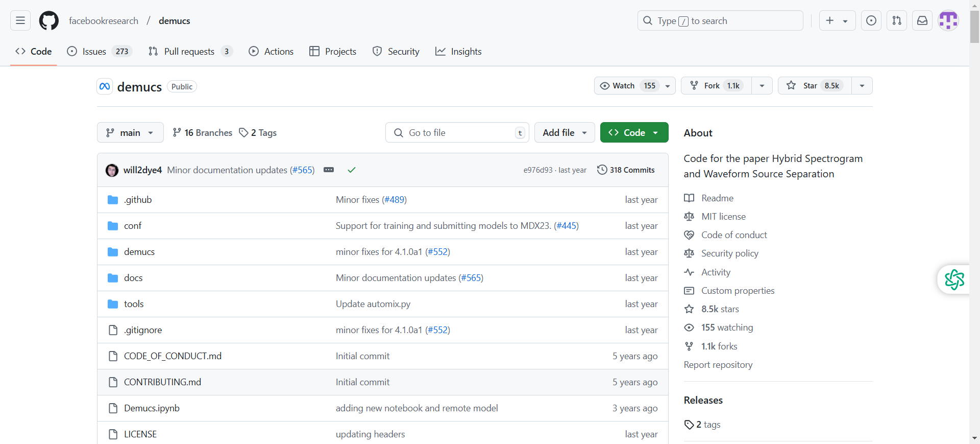Expand commit message ellipsis button
980x444 pixels.
click(x=329, y=170)
